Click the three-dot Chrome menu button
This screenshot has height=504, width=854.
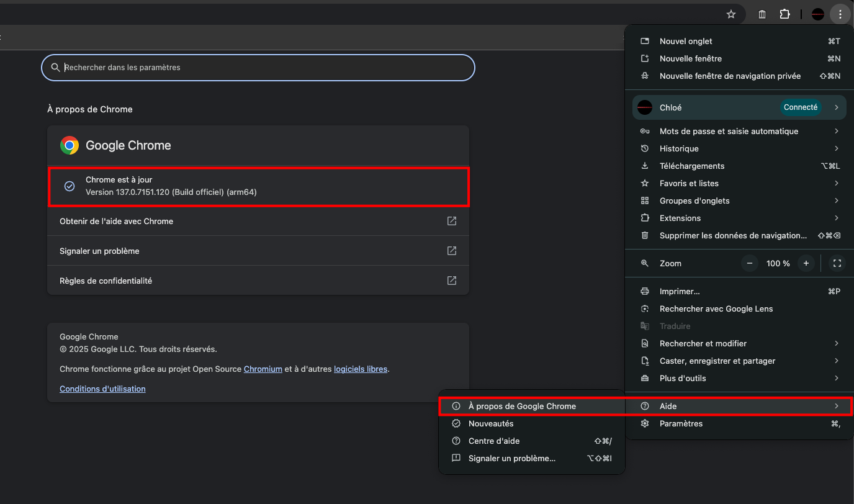(840, 14)
